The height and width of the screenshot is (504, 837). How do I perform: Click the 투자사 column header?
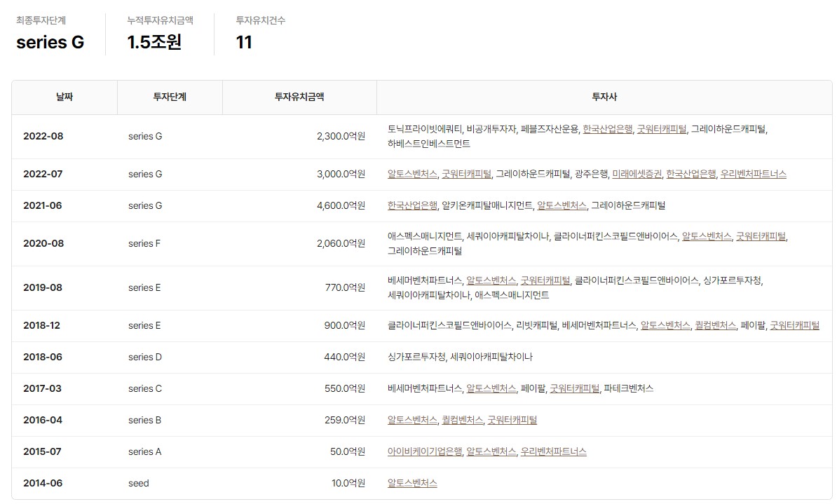[x=604, y=97]
